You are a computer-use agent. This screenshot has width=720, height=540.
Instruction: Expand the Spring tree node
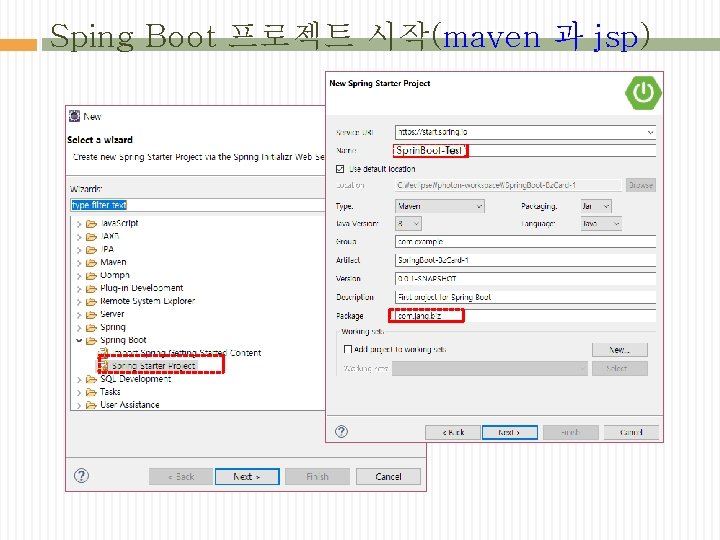coord(79,328)
